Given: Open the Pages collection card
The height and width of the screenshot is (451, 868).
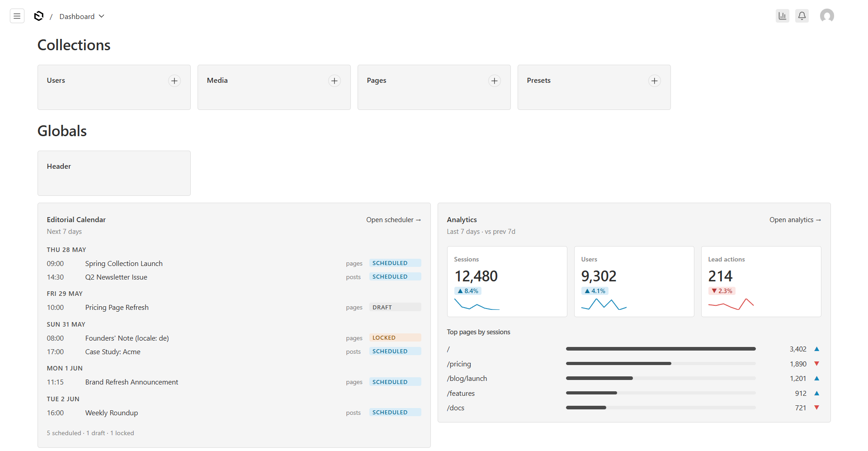Looking at the screenshot, I should (434, 87).
